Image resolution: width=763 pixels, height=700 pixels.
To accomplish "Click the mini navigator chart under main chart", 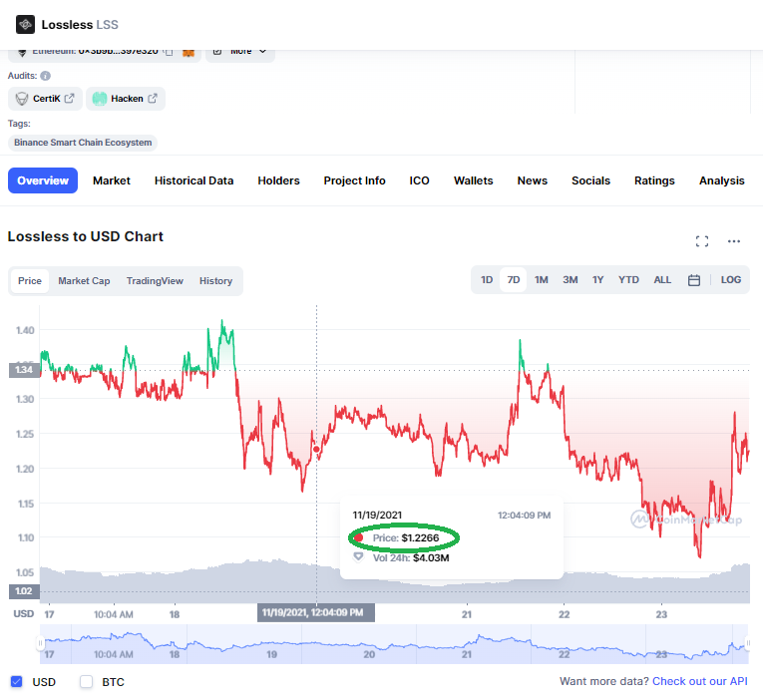I will pyautogui.click(x=394, y=644).
